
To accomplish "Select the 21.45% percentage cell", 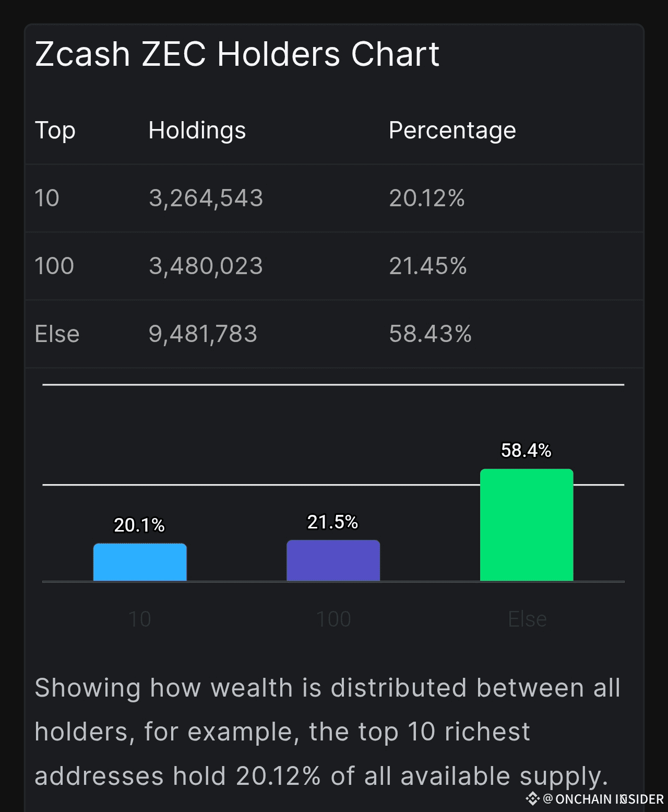I will (428, 266).
